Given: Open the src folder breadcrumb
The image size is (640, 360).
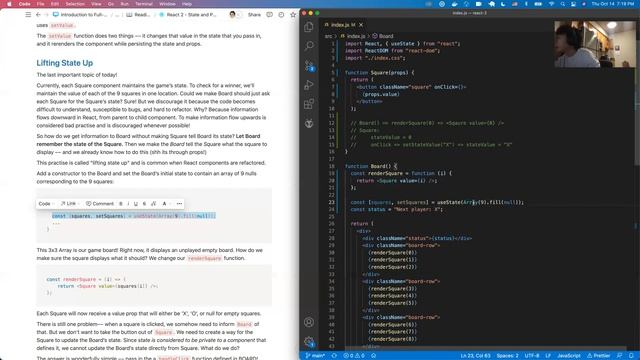Looking at the screenshot, I should [328, 36].
